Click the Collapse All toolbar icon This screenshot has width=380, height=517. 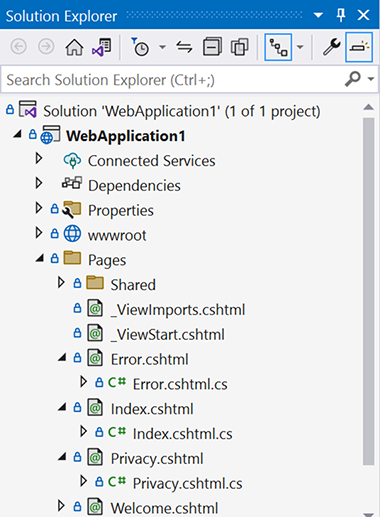pyautogui.click(x=212, y=47)
